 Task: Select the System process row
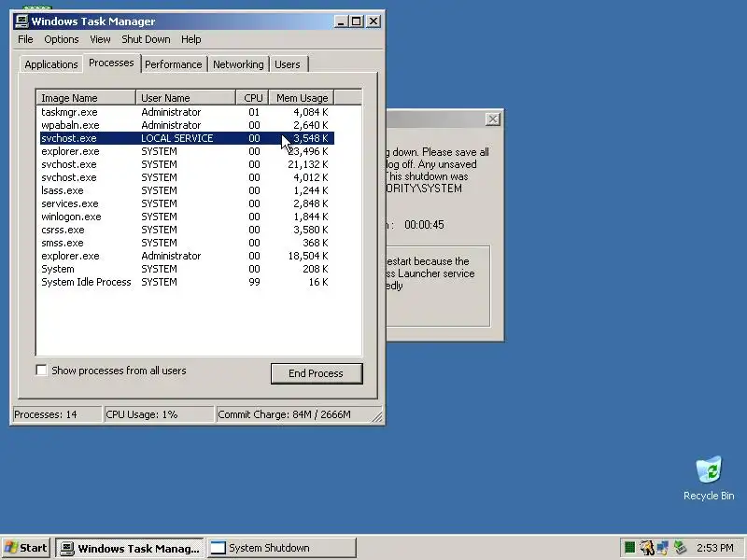point(187,269)
